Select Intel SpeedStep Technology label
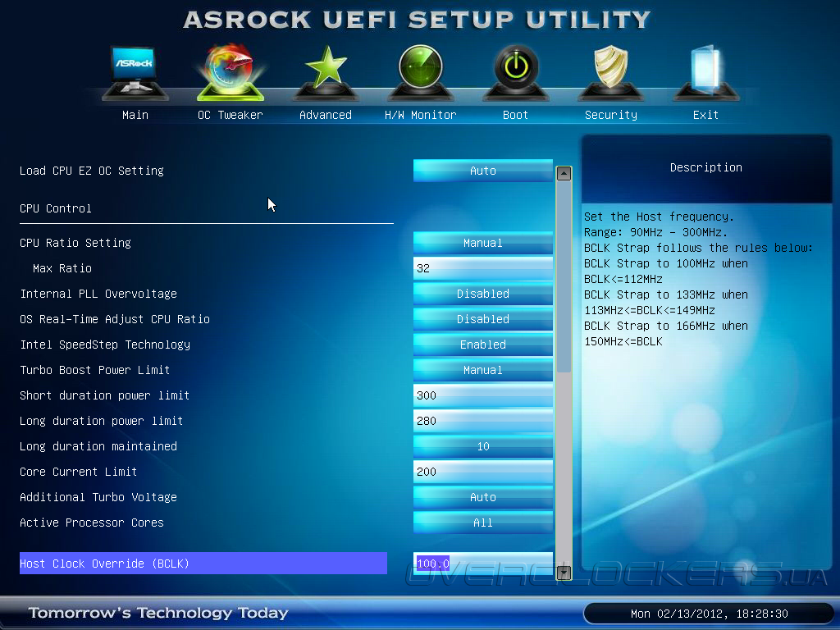840x630 pixels. click(105, 345)
